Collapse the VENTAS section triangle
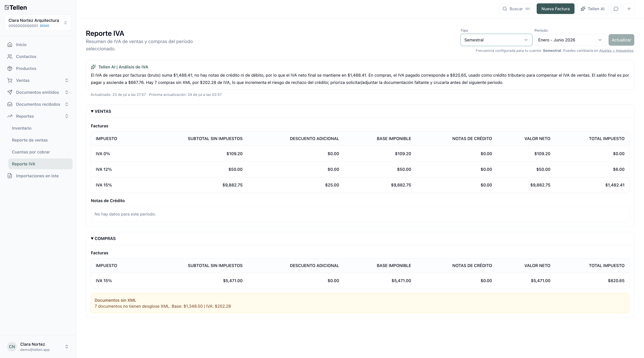Viewport: 644px width, 358px height. [x=92, y=111]
